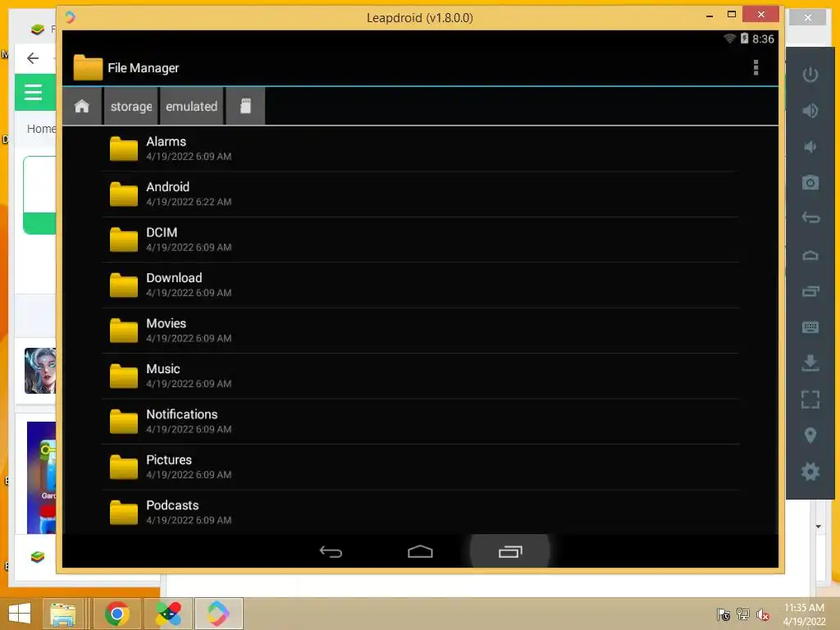The height and width of the screenshot is (630, 840).
Task: Click the Android battery status icon
Action: tap(744, 38)
